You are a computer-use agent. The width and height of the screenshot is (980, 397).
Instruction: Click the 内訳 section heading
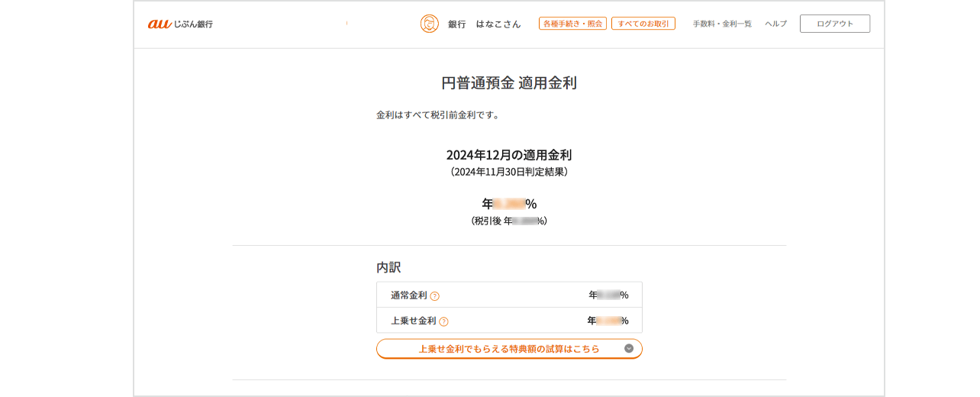(x=388, y=267)
